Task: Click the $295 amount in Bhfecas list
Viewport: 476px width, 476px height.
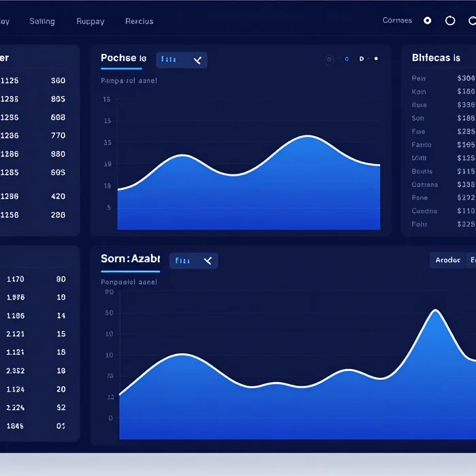Action: [466, 131]
